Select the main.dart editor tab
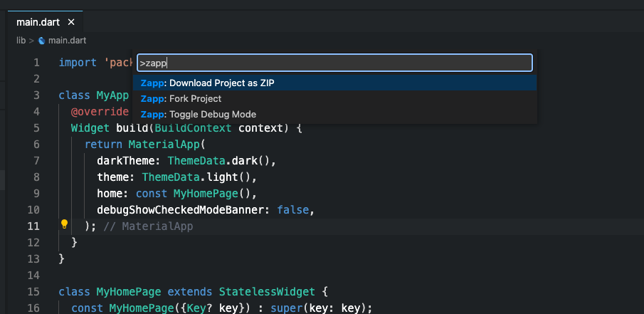Image resolution: width=644 pixels, height=314 pixels. point(45,22)
